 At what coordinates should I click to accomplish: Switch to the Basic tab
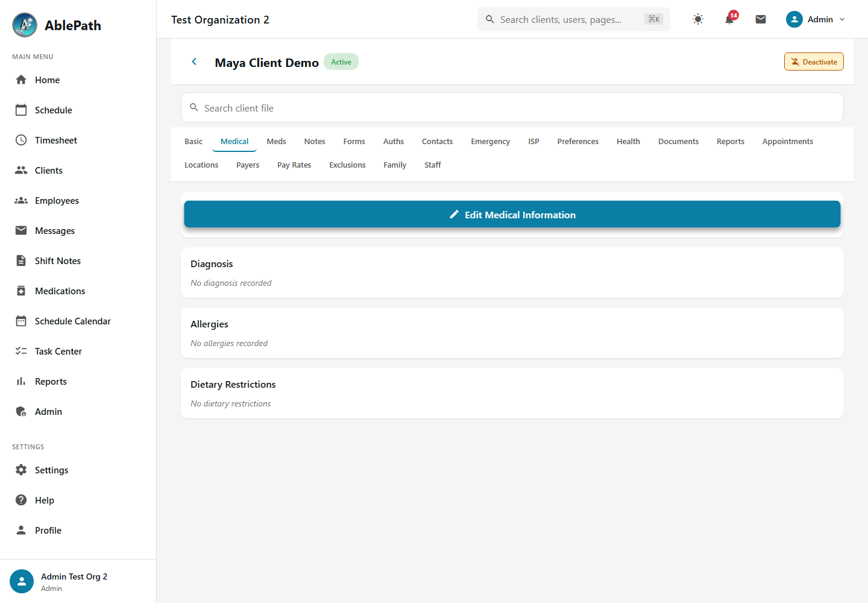point(193,141)
